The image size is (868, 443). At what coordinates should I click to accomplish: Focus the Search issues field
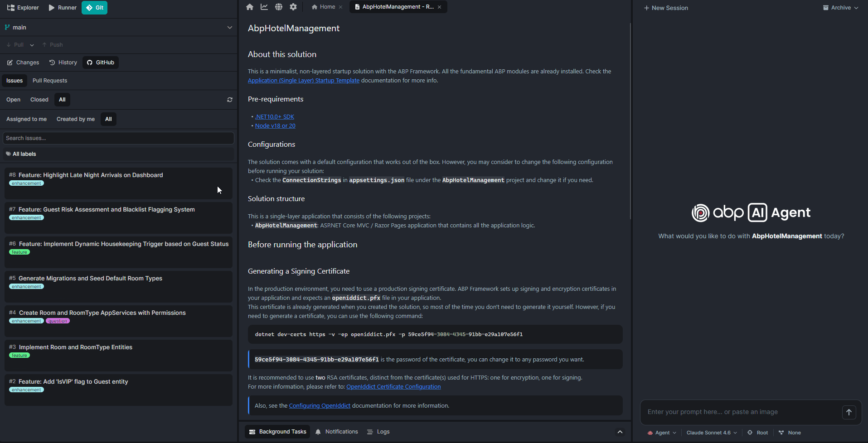(x=118, y=138)
